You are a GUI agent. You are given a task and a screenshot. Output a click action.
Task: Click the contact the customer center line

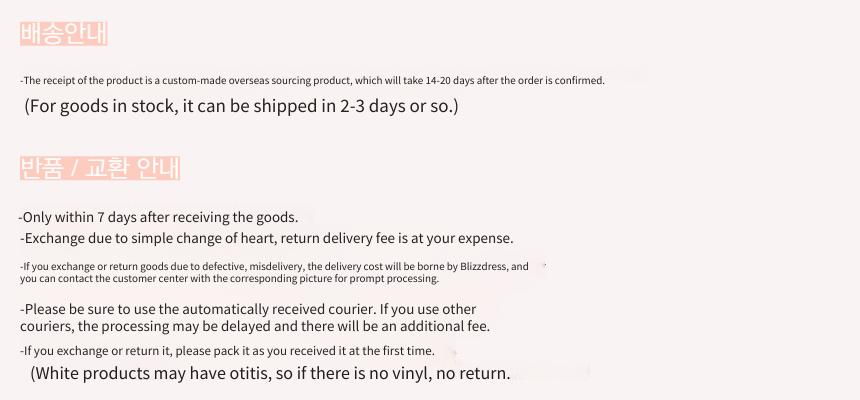point(230,279)
